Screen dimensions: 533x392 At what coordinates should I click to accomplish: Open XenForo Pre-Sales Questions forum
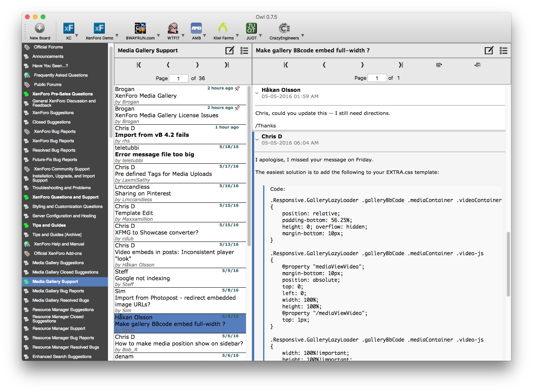tap(63, 94)
